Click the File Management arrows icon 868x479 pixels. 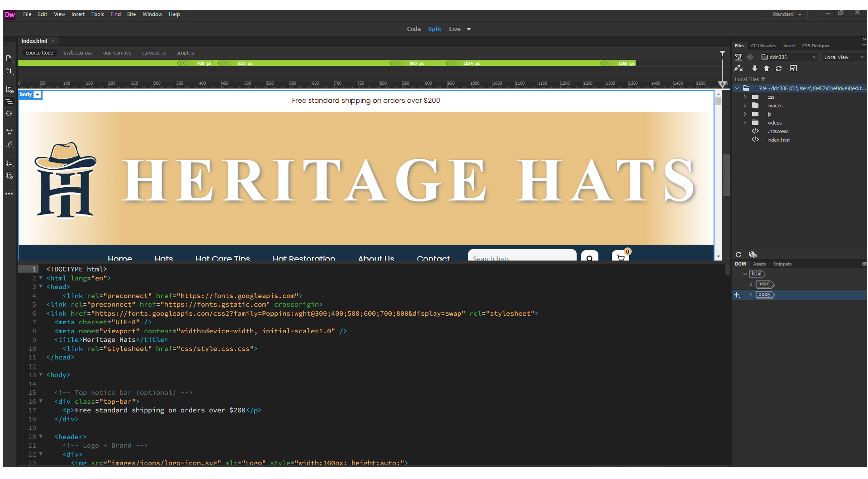(x=9, y=71)
